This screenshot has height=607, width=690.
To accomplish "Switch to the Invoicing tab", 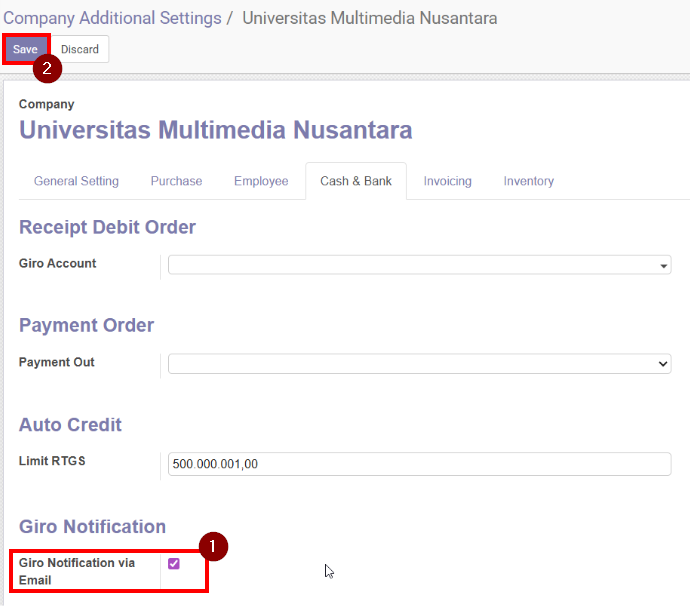I will pyautogui.click(x=447, y=181).
